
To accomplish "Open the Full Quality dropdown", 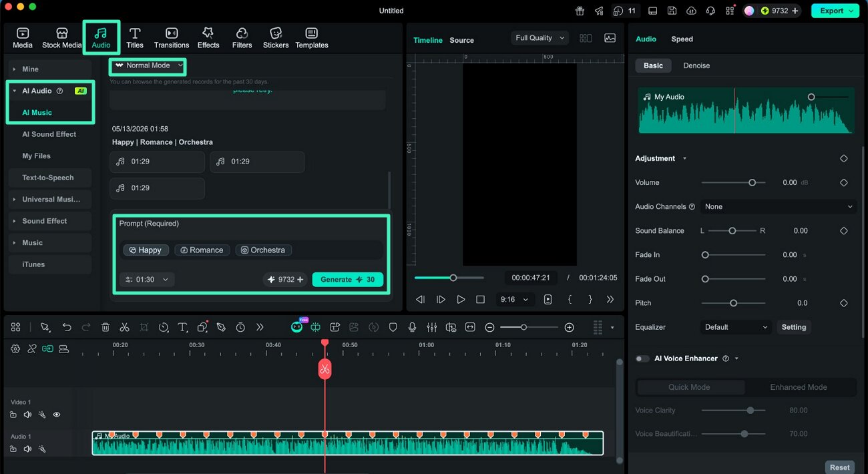I will pyautogui.click(x=540, y=38).
